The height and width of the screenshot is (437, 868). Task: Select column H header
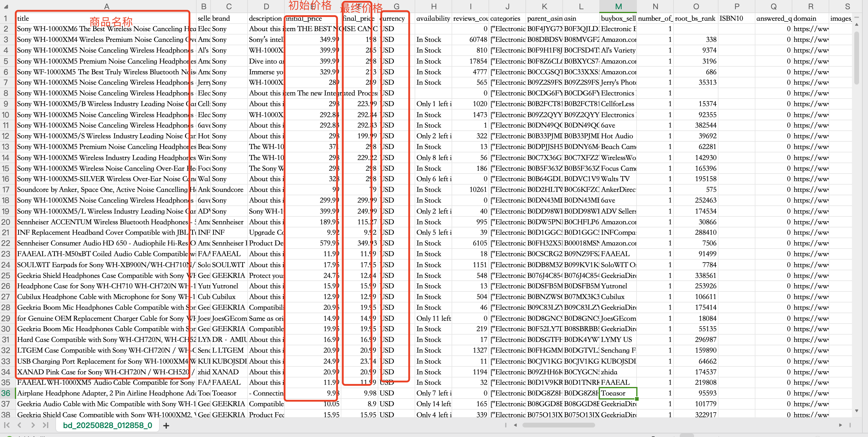point(434,6)
